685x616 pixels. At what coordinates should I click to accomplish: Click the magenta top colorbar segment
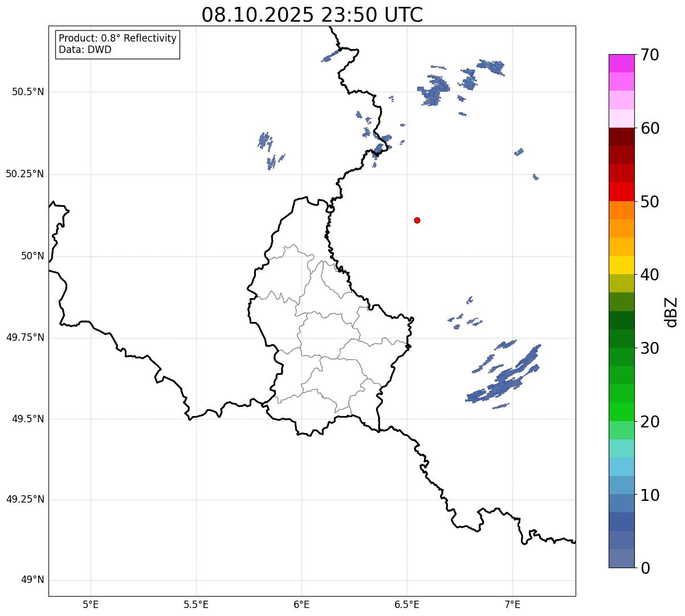point(621,63)
